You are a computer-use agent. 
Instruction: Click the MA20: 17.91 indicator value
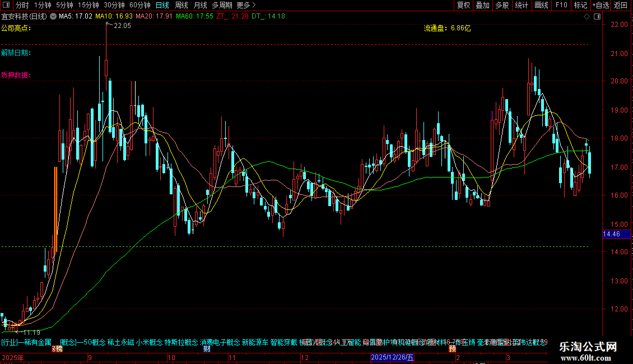point(154,16)
